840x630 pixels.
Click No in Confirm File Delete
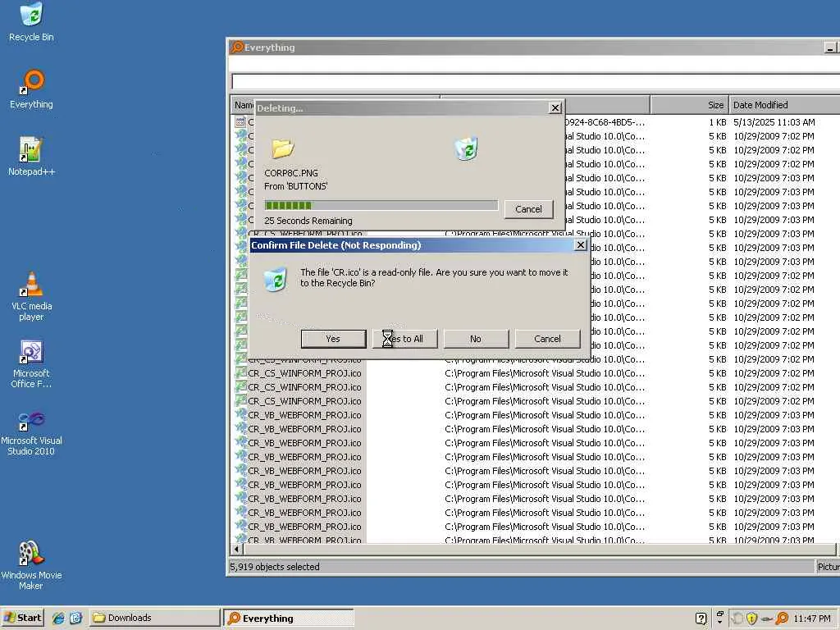pyautogui.click(x=476, y=339)
